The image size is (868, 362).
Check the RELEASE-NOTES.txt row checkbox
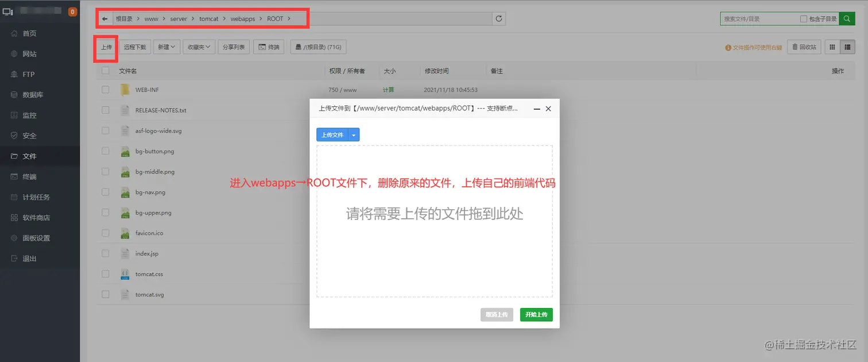pos(105,110)
